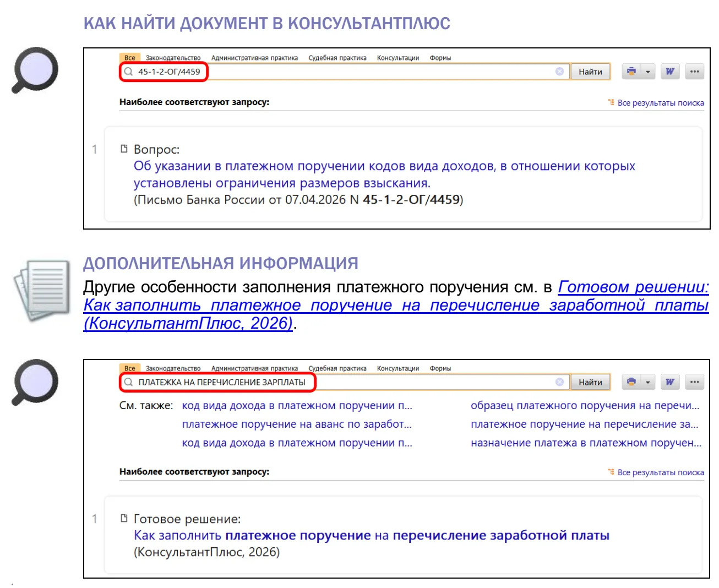The image size is (719, 588).
Task: Open Законодательство tab above the 45-1-2-ОГ/4459 search
Action: click(173, 58)
